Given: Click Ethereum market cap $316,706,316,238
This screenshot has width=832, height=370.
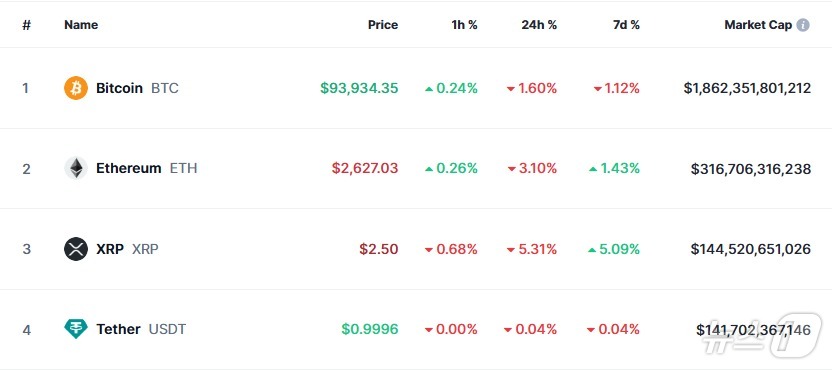Looking at the screenshot, I should 751,169.
